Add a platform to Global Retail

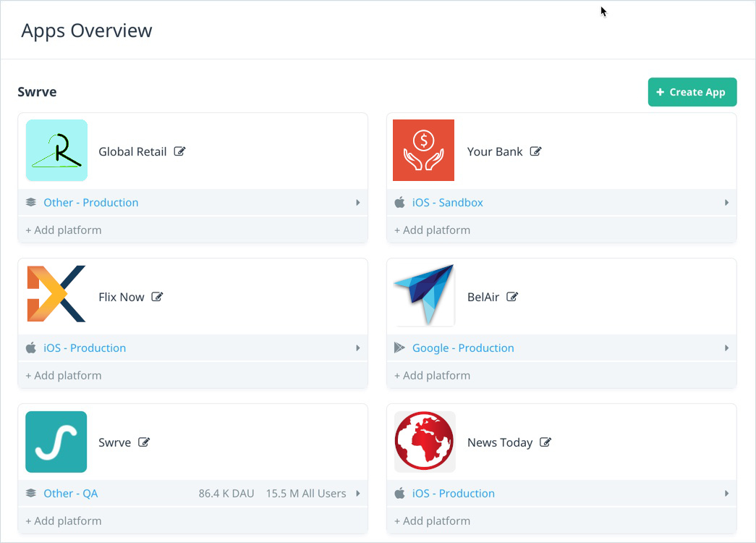[64, 230]
